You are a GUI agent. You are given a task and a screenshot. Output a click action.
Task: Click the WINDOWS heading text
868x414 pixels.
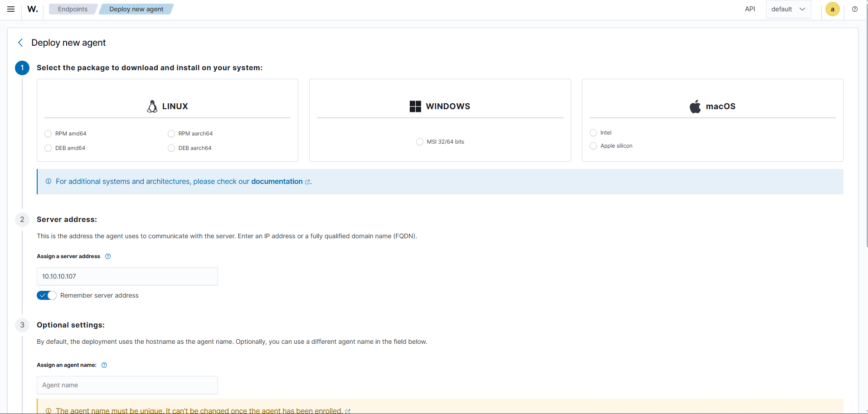[x=448, y=106]
